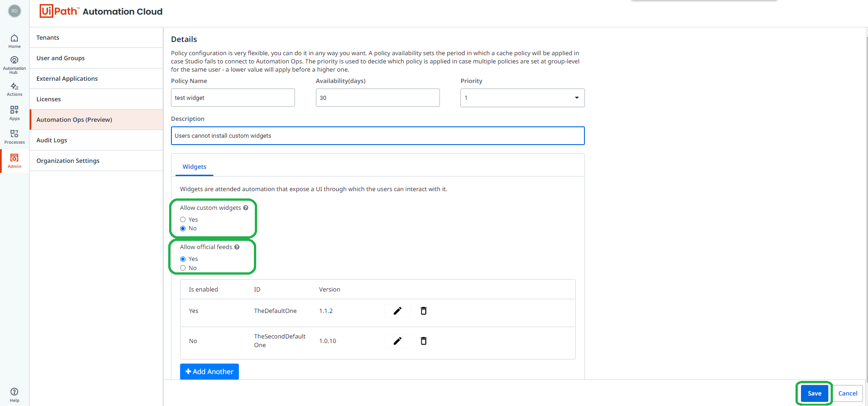
Task: Open the Priority dropdown
Action: point(522,98)
